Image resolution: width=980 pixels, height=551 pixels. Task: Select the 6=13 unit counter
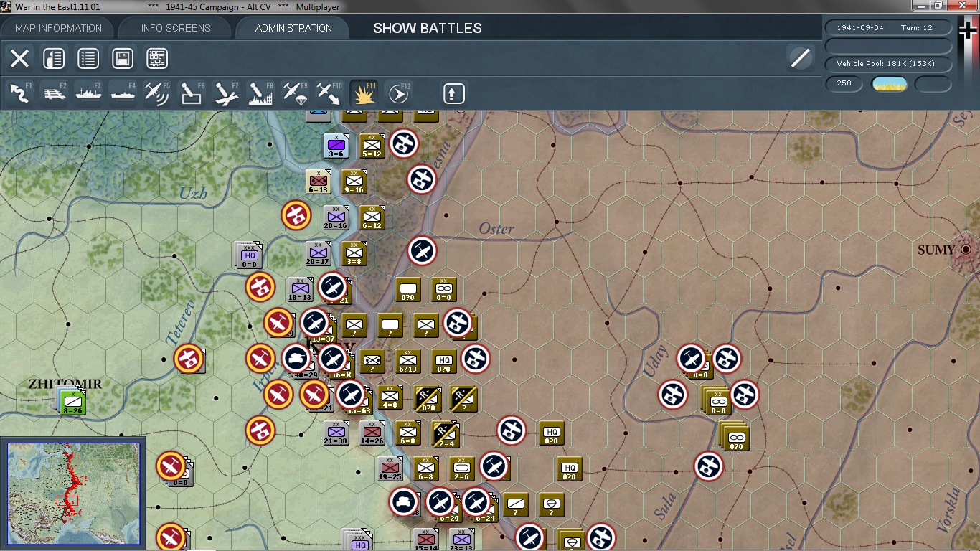(x=318, y=182)
